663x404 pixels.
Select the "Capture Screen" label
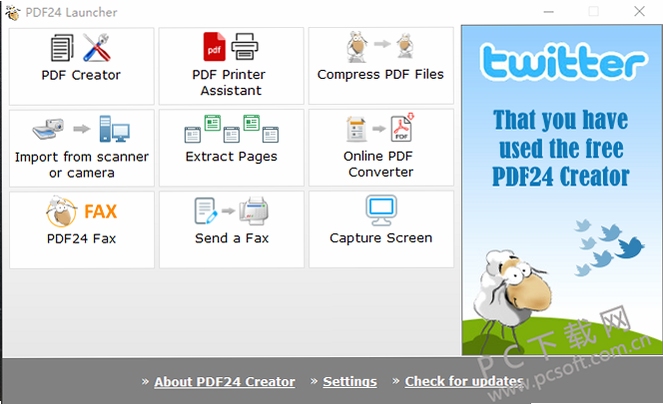coord(381,238)
